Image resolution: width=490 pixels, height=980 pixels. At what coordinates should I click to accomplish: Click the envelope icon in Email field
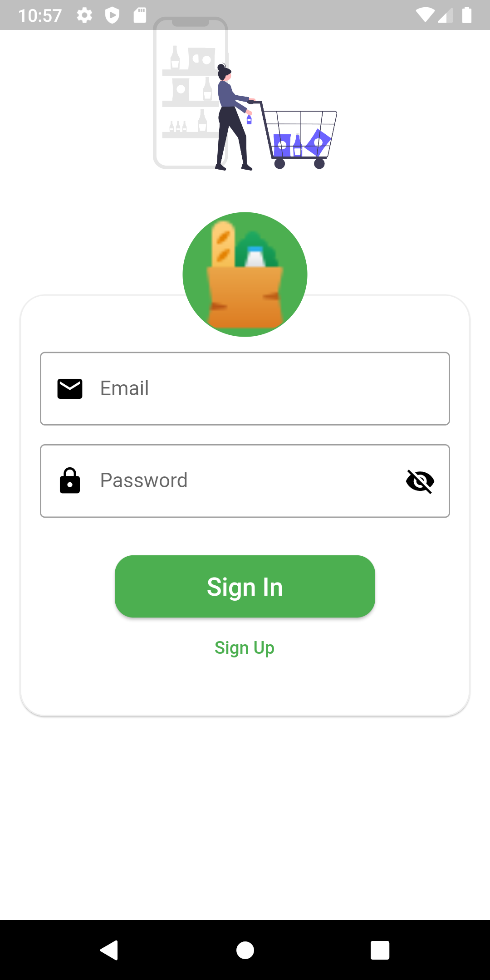click(70, 389)
